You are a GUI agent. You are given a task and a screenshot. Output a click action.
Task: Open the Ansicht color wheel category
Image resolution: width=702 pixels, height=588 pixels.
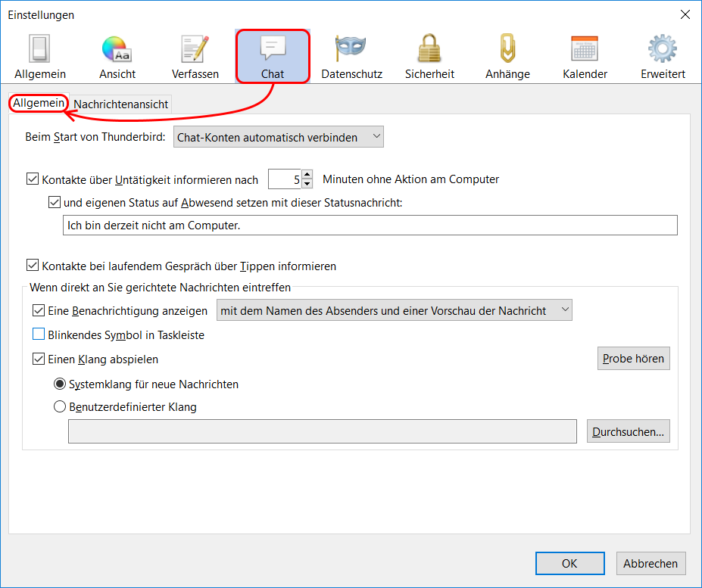[x=117, y=57]
